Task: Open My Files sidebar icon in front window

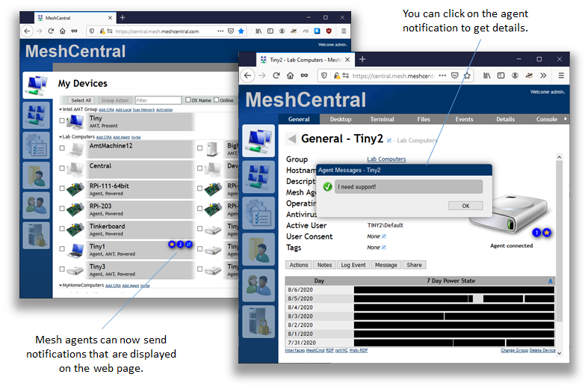Action: click(x=259, y=249)
